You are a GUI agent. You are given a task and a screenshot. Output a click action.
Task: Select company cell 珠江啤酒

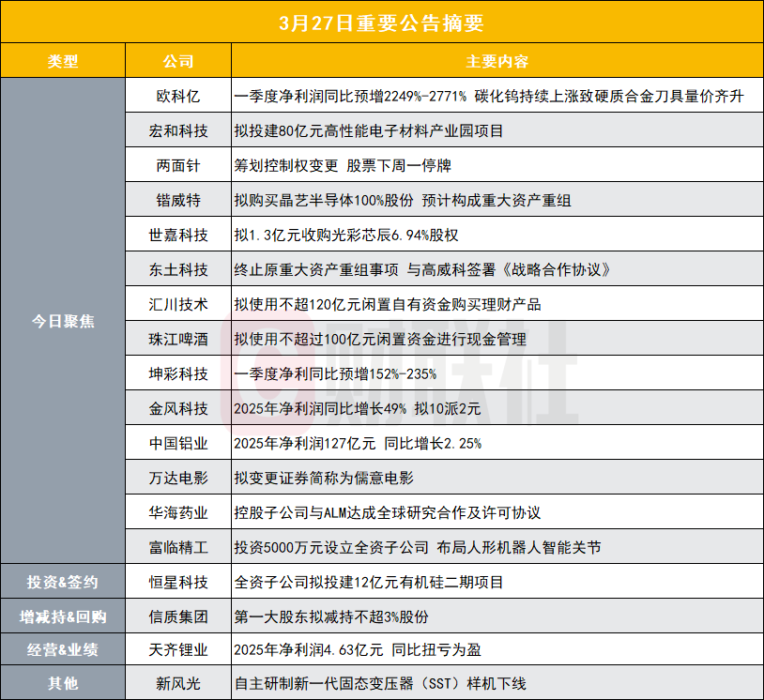(178, 339)
